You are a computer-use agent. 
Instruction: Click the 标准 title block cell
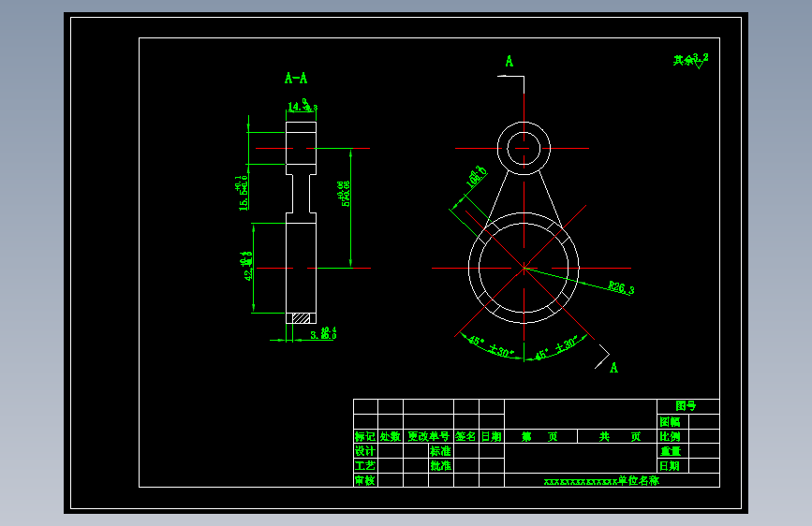pyautogui.click(x=441, y=451)
